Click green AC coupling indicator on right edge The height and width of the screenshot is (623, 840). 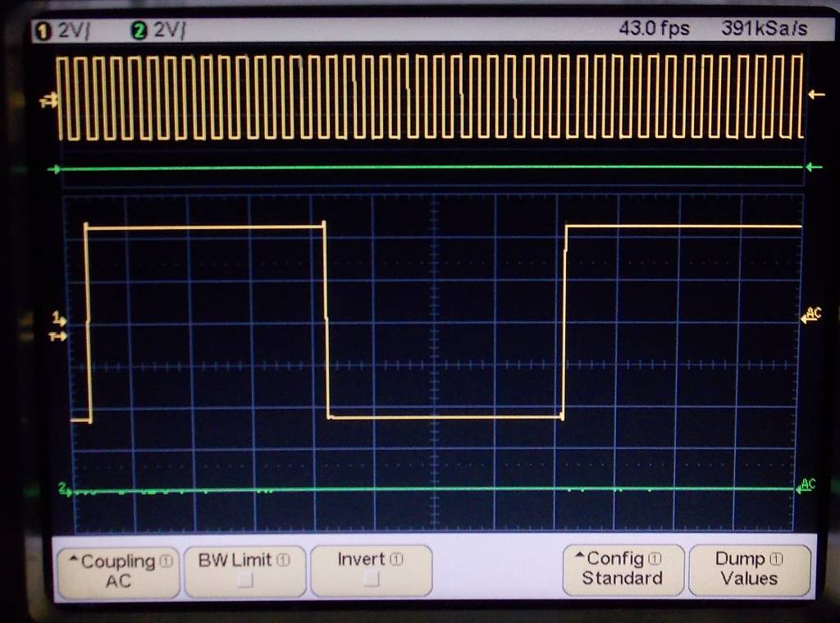(x=806, y=486)
